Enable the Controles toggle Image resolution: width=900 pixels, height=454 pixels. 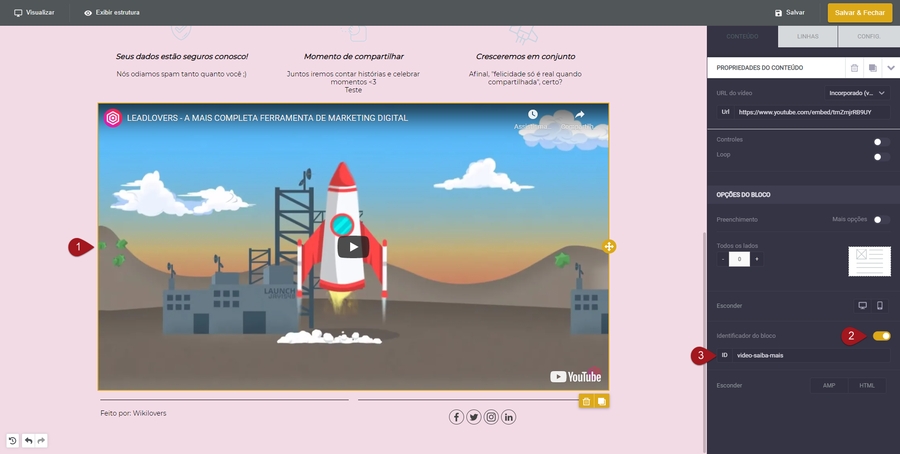click(880, 142)
